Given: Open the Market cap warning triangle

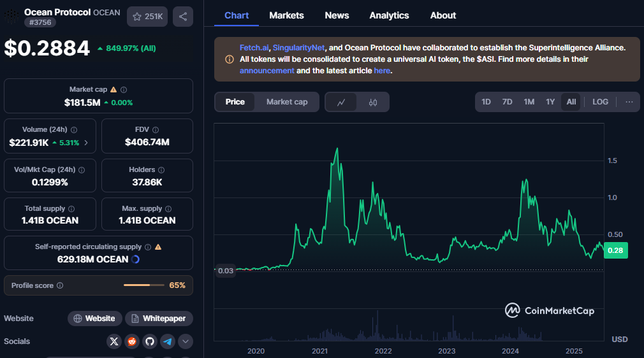Looking at the screenshot, I should (x=113, y=89).
